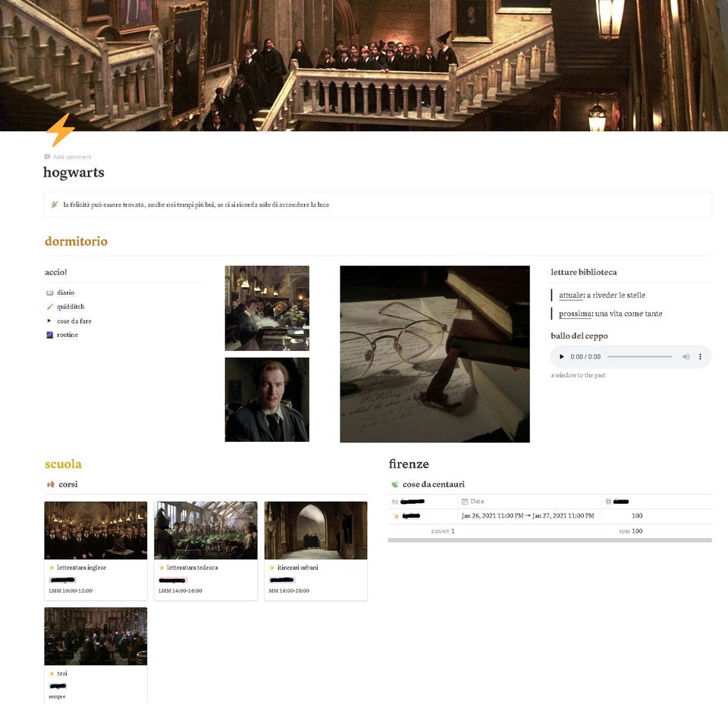Click the ballo del ceppo heading
This screenshot has width=728, height=704.
pos(579,336)
